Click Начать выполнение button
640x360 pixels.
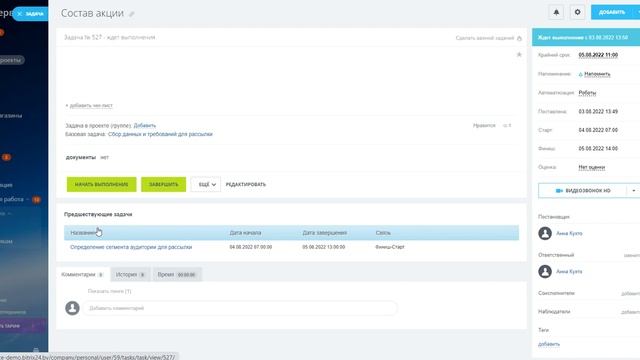(x=102, y=184)
